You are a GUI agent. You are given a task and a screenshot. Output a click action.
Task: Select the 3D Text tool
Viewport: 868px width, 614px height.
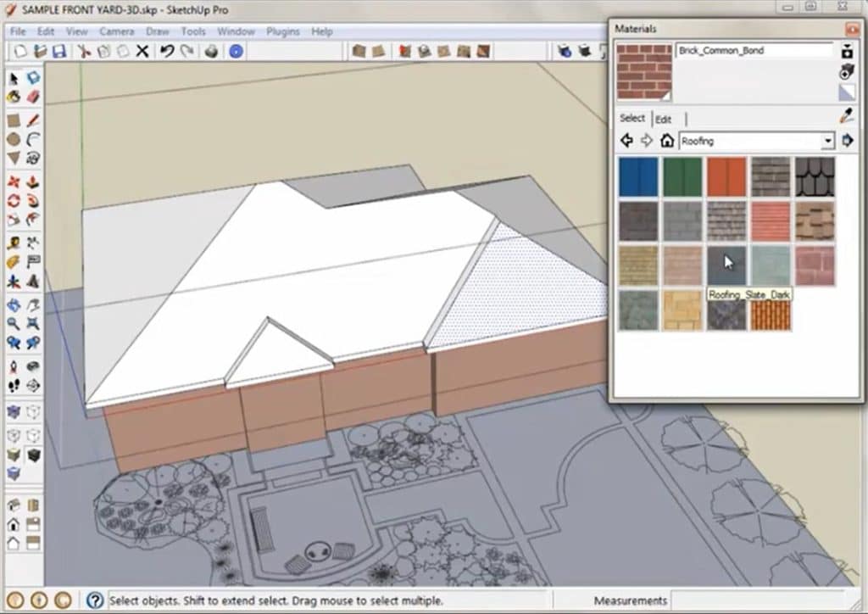33,282
